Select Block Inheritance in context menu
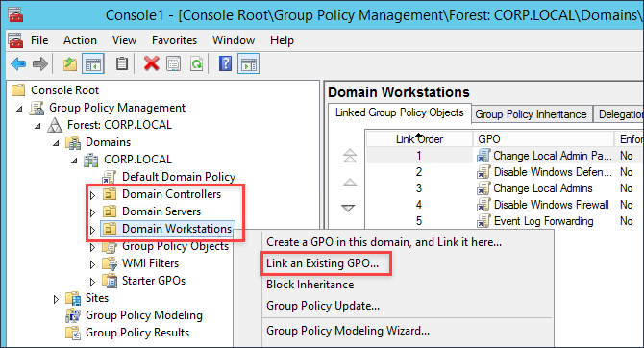Screen dimensions: 644x348 [310, 285]
